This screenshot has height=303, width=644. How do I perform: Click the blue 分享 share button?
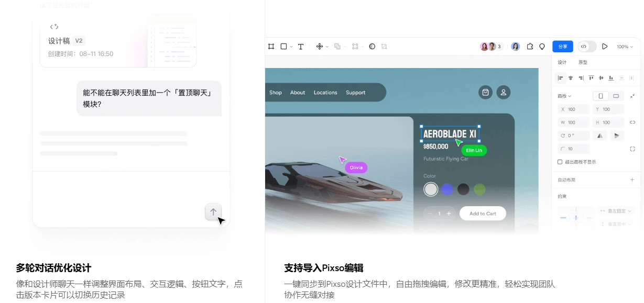(563, 47)
